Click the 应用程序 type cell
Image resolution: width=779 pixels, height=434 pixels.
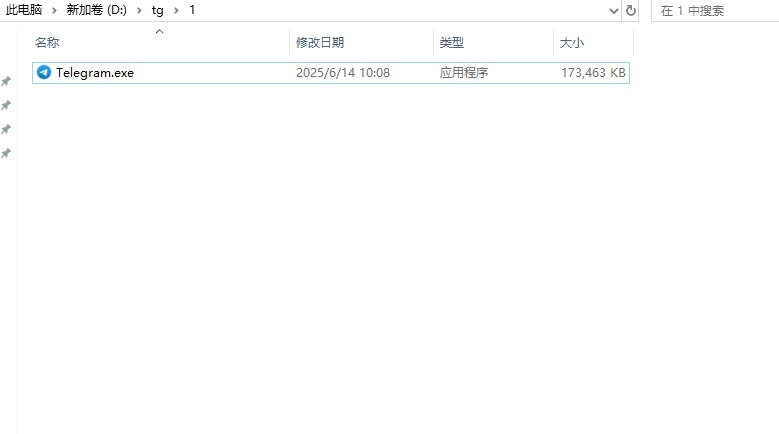(464, 73)
